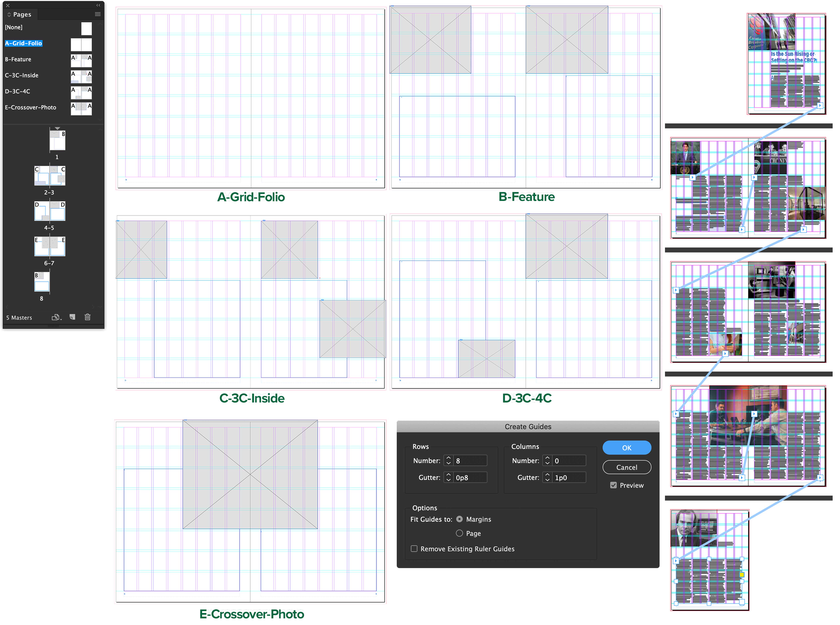Click the E-Crossover-Photo master spread thumbnail
840x625 pixels.
(x=81, y=109)
